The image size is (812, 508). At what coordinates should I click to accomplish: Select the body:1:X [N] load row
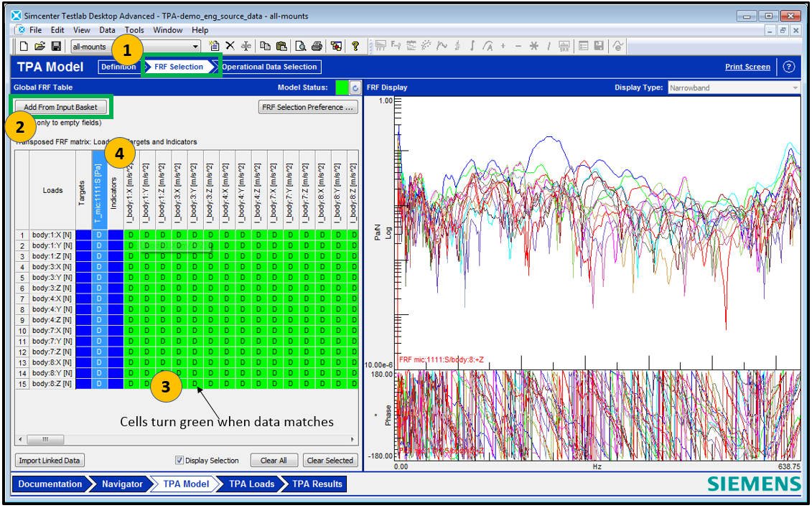tap(52, 235)
